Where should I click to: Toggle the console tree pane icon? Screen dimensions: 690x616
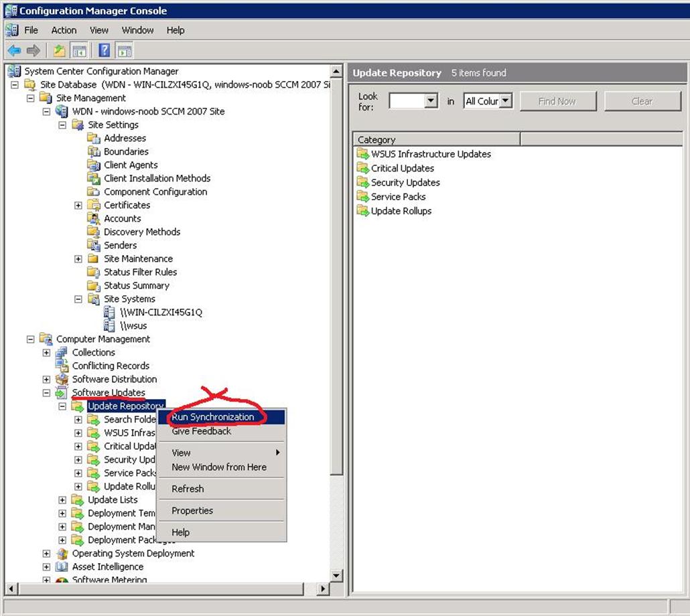coord(79,51)
